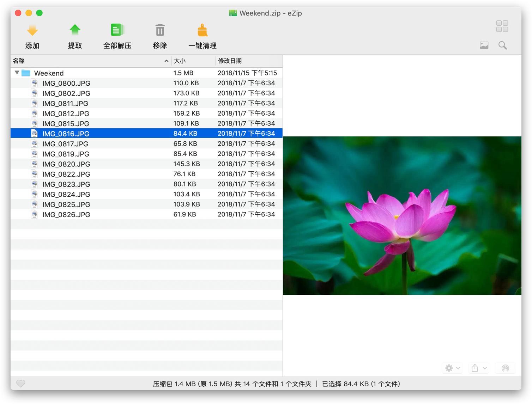532x404 pixels.
Task: Sort files by the 修改日期 column
Action: [x=231, y=61]
